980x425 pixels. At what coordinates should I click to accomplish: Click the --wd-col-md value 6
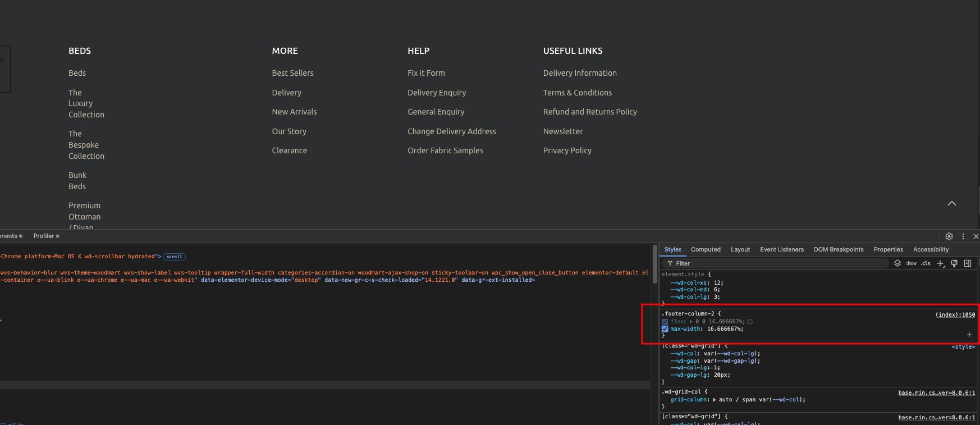[715, 290]
